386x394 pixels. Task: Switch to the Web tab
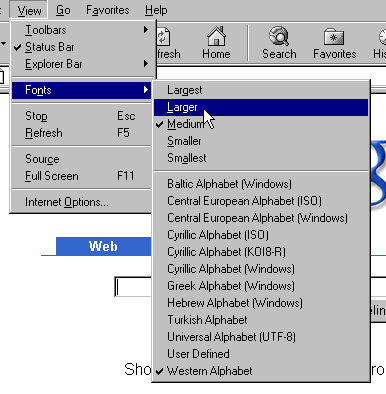pyautogui.click(x=103, y=246)
